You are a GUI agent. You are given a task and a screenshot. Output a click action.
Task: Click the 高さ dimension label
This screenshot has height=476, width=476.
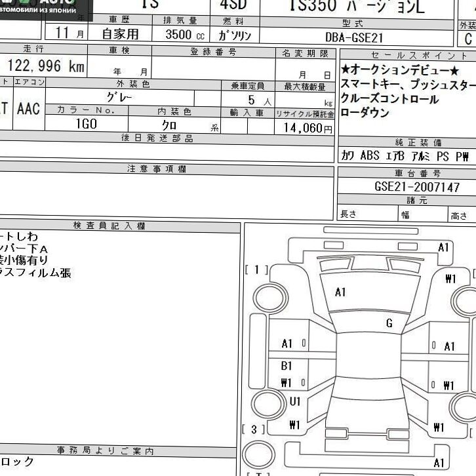click(459, 216)
